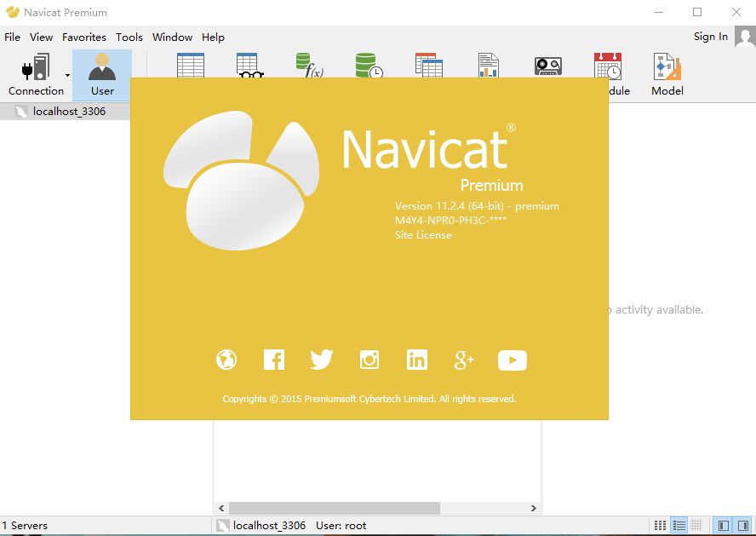Click the right arrow of the horizontal scrollbar
The image size is (756, 536).
coord(534,507)
